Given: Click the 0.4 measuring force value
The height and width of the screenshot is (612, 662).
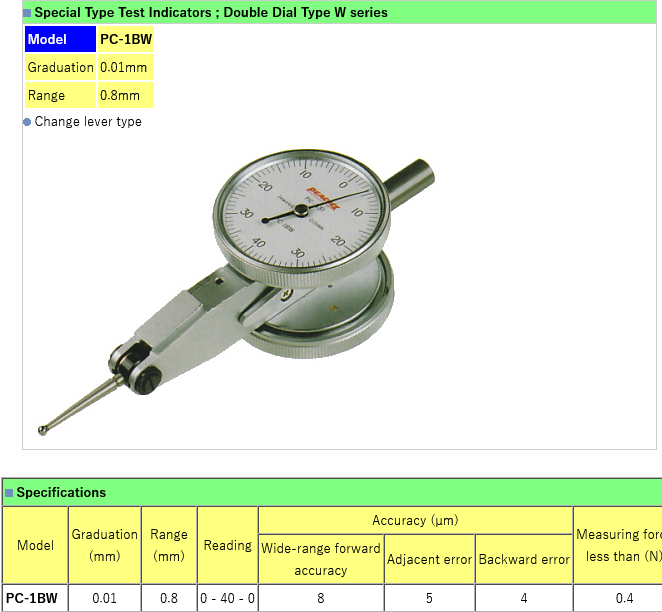Looking at the screenshot, I should click(x=624, y=598).
